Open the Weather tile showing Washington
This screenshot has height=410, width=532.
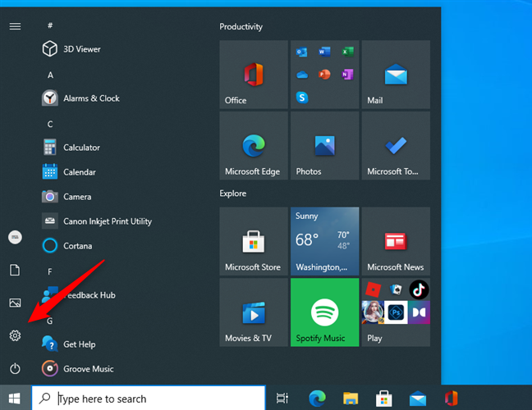click(x=324, y=241)
